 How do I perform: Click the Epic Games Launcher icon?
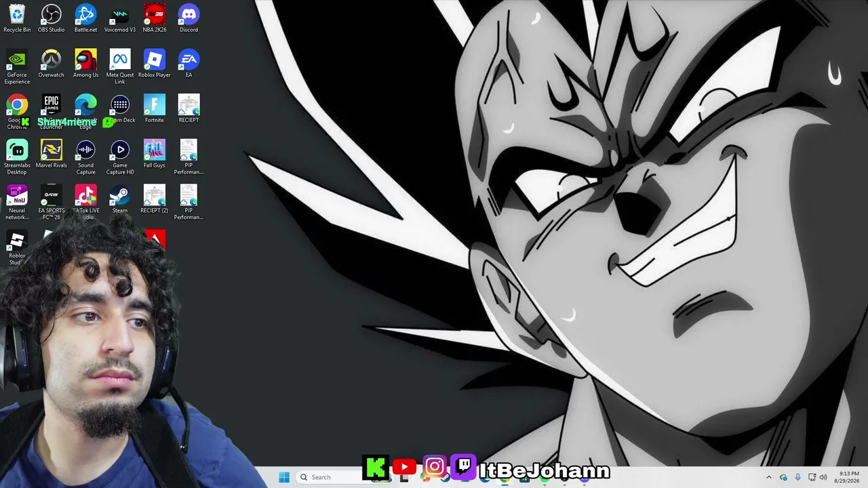point(52,112)
